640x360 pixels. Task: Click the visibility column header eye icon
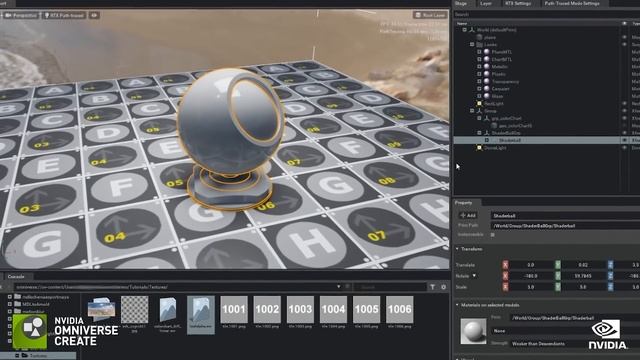tap(624, 24)
